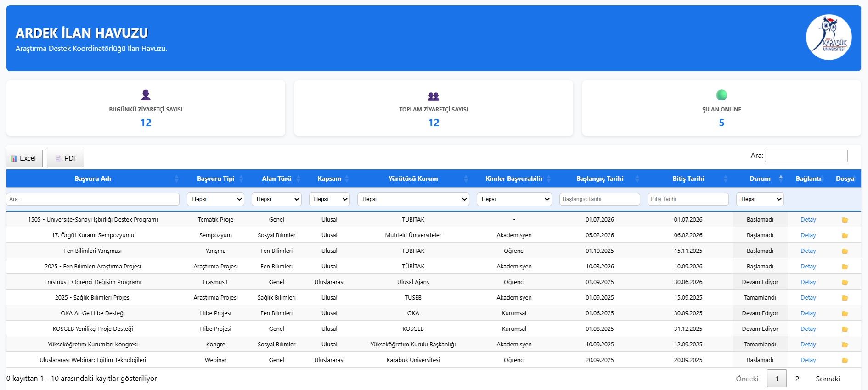Click the Başvuru Adı filter text field

click(x=93, y=199)
